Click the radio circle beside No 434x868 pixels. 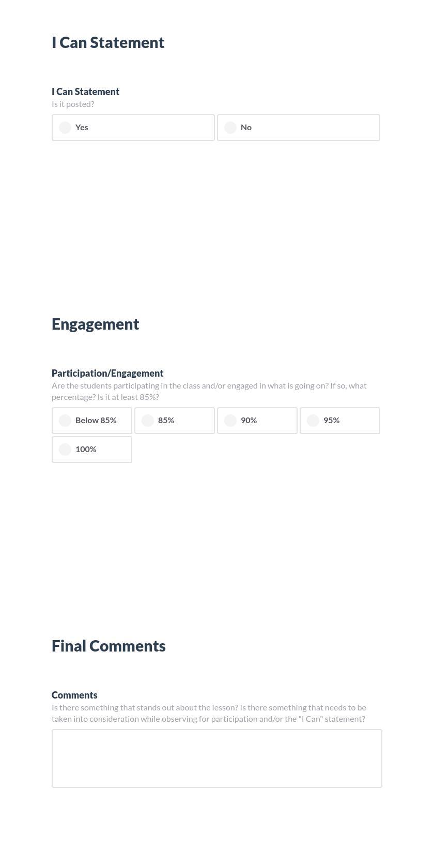pyautogui.click(x=230, y=127)
